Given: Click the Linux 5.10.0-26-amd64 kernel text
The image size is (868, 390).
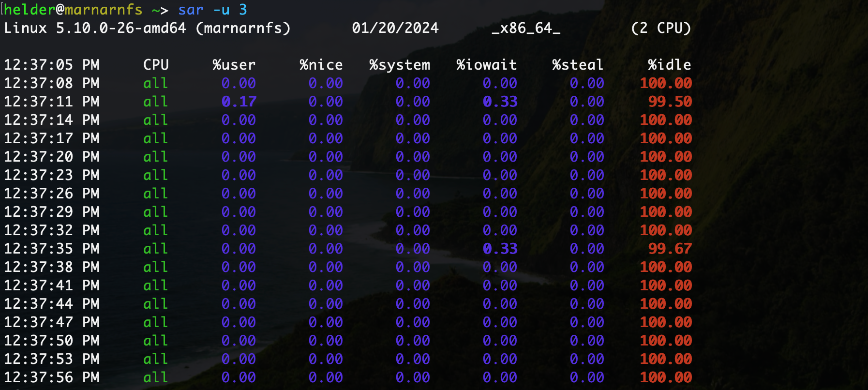Looking at the screenshot, I should coord(95,28).
